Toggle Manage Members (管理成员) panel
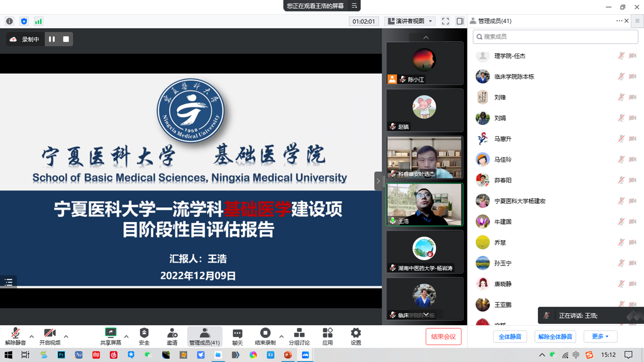 [204, 336]
